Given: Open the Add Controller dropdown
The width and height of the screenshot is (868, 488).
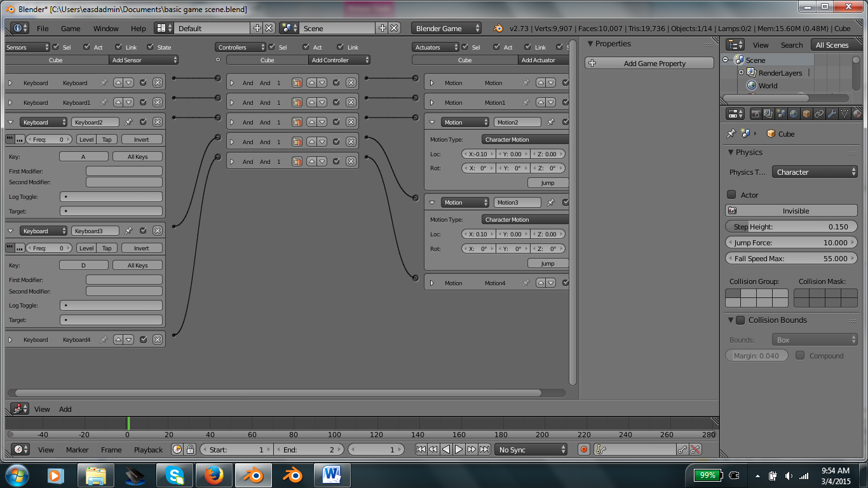Looking at the screenshot, I should (x=339, y=60).
